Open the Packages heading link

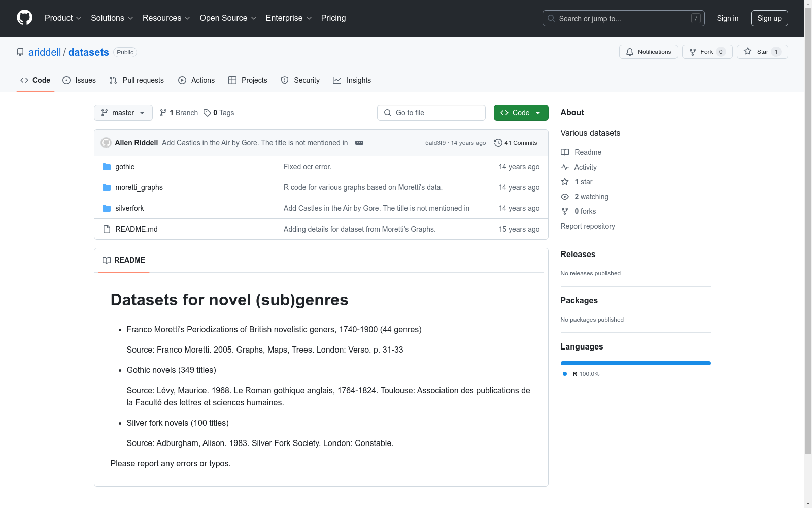(579, 300)
